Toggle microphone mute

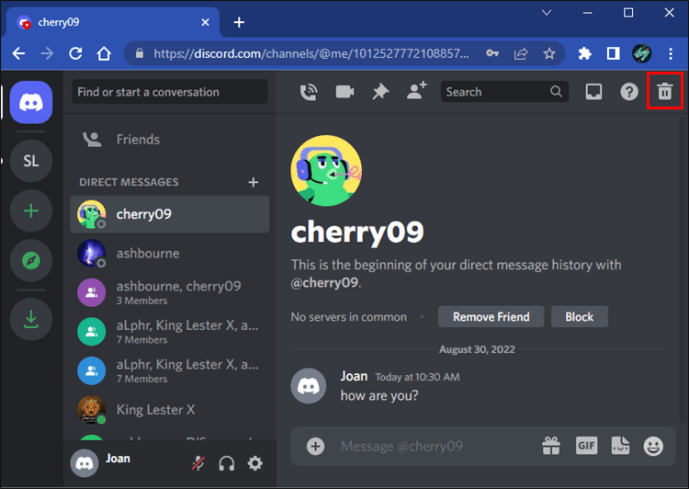click(x=198, y=463)
